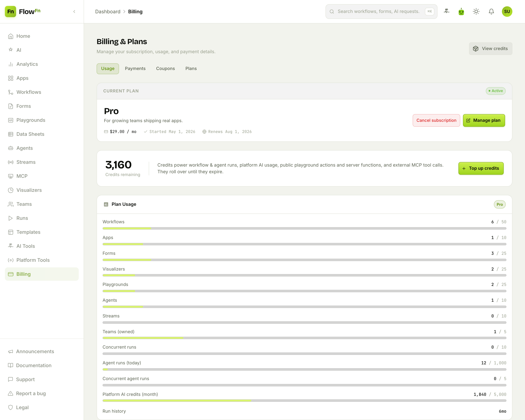Open Runs from the sidebar
Image resolution: width=525 pixels, height=420 pixels.
[42, 218]
